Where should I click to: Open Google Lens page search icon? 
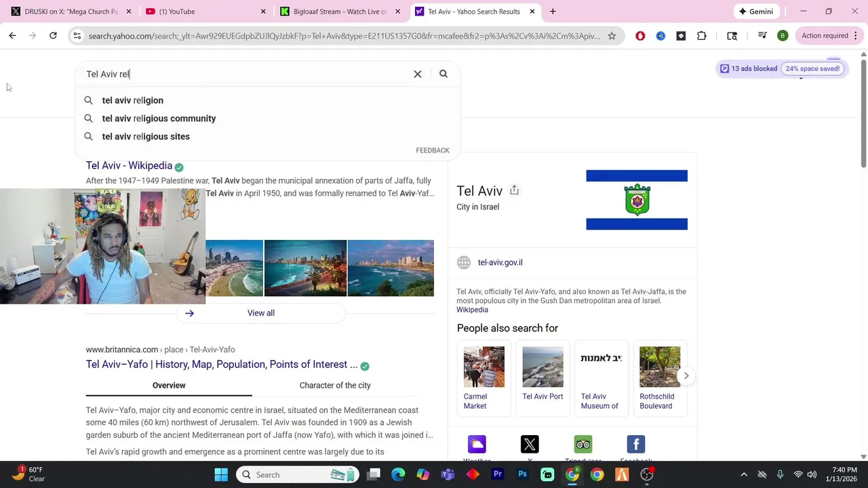(x=732, y=36)
